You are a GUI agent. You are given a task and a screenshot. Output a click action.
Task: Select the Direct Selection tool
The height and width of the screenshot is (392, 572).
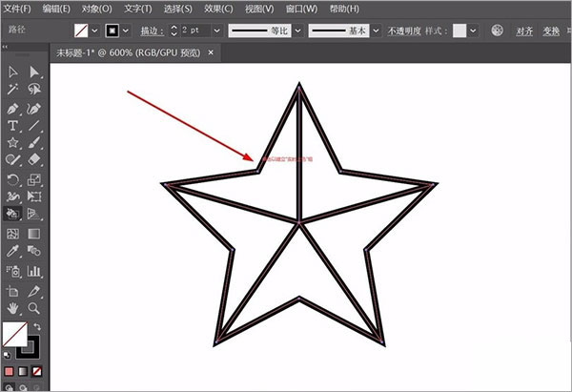[34, 72]
